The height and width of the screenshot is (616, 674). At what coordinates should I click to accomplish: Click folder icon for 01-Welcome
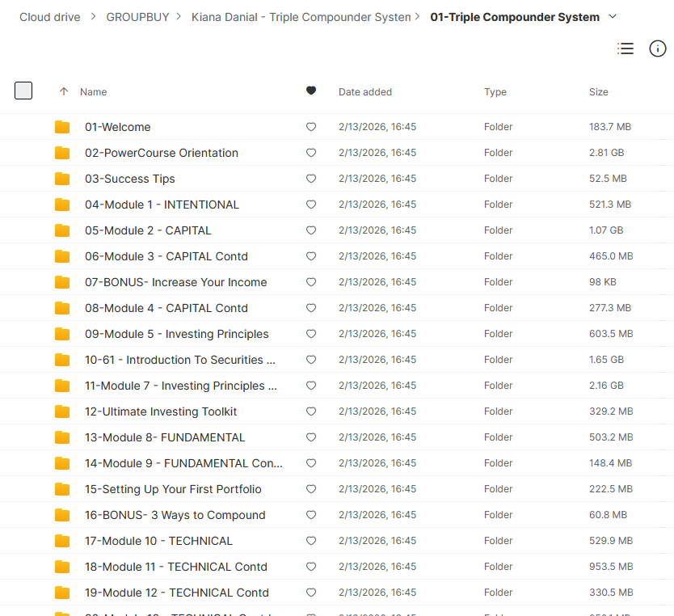[62, 127]
